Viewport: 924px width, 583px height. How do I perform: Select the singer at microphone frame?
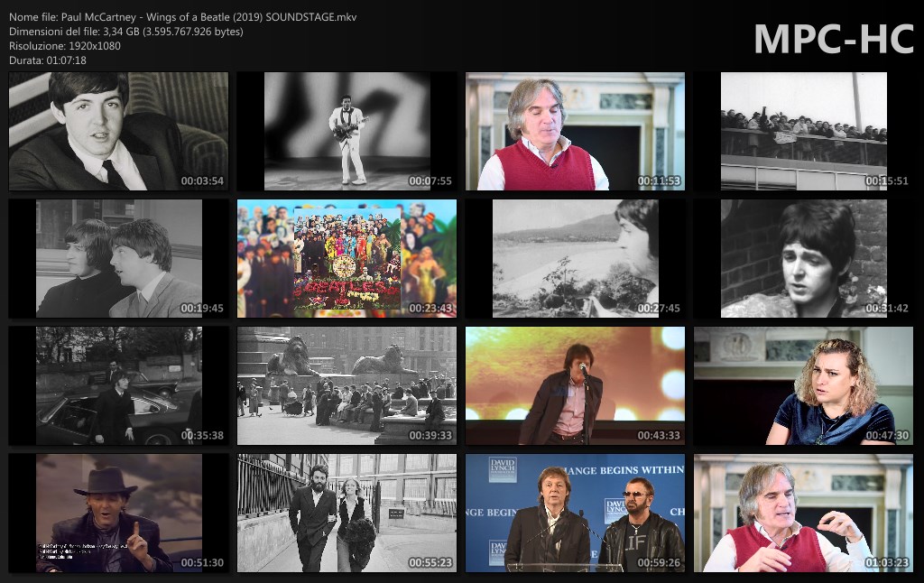pyautogui.click(x=575, y=386)
